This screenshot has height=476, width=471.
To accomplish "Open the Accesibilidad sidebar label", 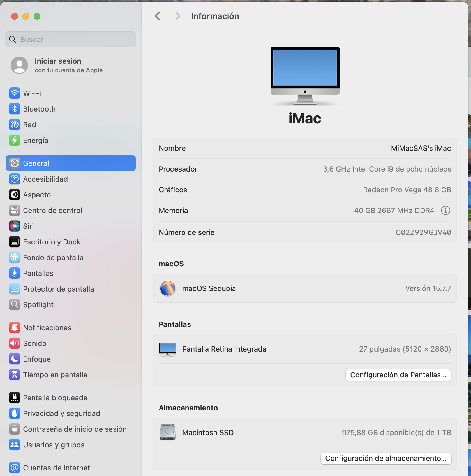I will [x=45, y=179].
